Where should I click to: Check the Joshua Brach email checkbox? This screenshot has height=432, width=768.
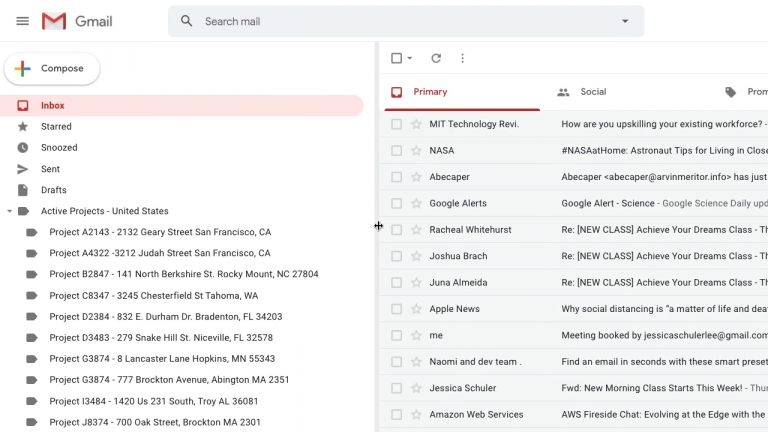397,256
